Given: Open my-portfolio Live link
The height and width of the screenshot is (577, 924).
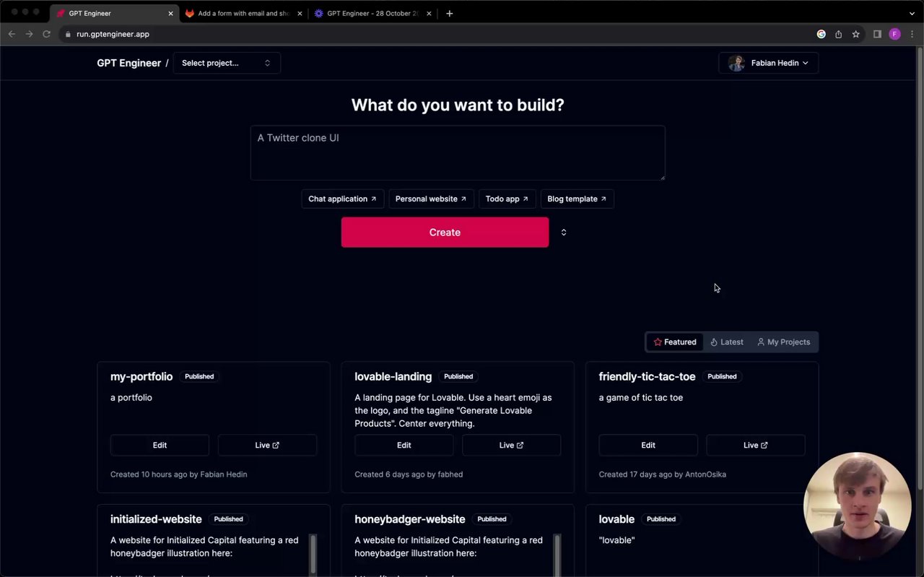Looking at the screenshot, I should click(x=267, y=446).
